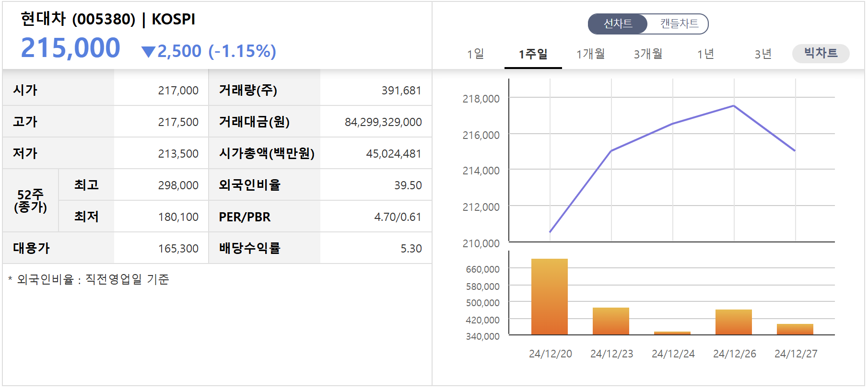Image resolution: width=868 pixels, height=390 pixels.
Task: Click the line chart point at 24/12/23
Action: coord(611,151)
